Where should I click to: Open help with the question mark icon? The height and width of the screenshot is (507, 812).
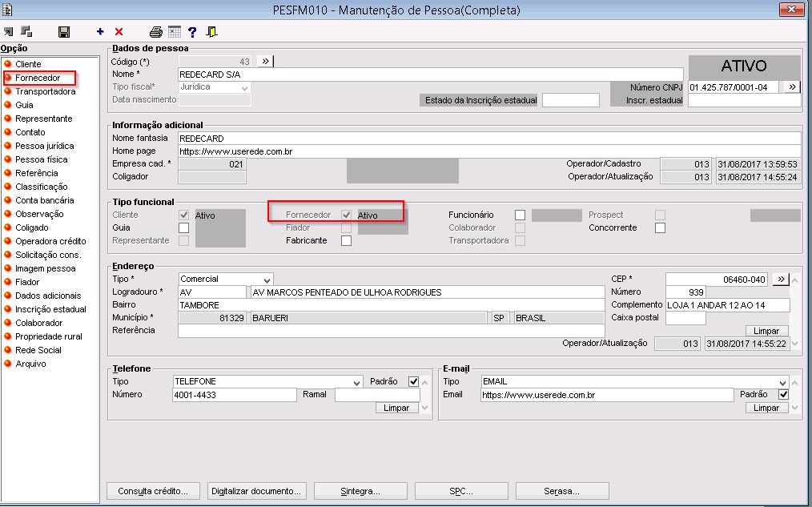point(192,32)
